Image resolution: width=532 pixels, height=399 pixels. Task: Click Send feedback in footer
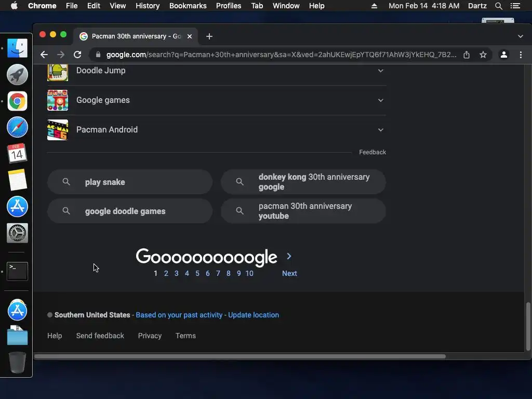[100, 336]
